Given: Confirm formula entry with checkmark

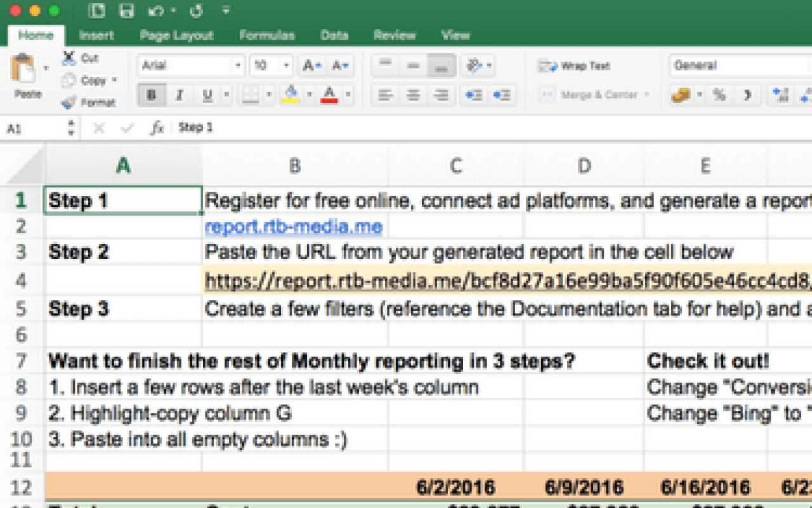Looking at the screenshot, I should (128, 128).
